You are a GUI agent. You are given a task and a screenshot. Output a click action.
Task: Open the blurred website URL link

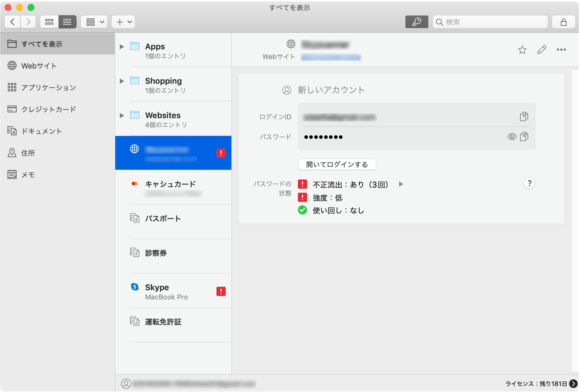(x=331, y=57)
